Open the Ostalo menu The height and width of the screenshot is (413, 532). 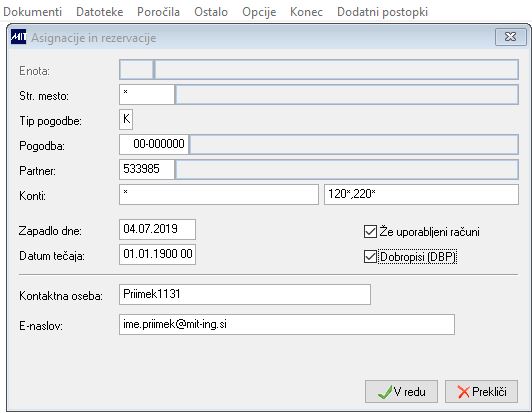click(211, 12)
